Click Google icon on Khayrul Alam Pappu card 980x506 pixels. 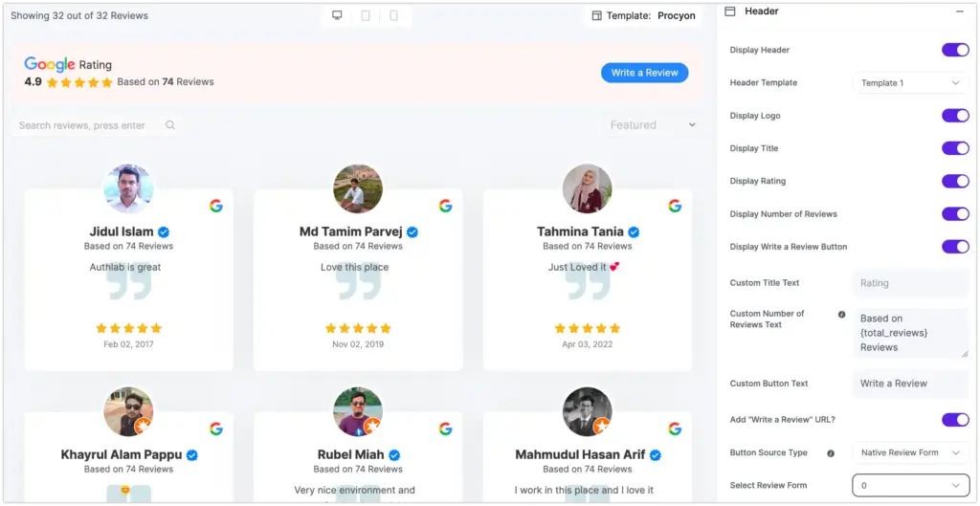click(215, 429)
